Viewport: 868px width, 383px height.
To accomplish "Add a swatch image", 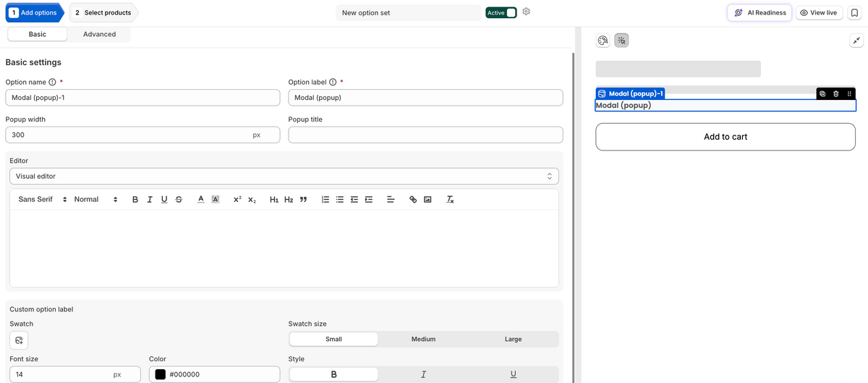I will (19, 340).
